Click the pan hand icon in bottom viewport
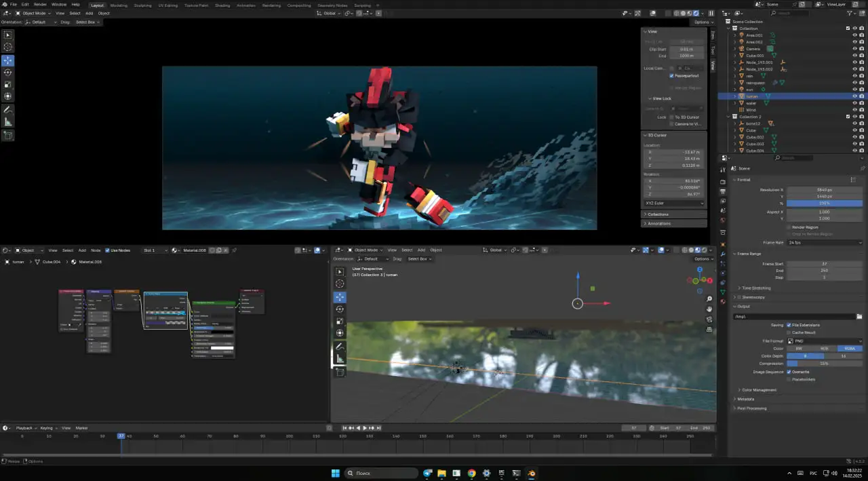 tap(709, 309)
